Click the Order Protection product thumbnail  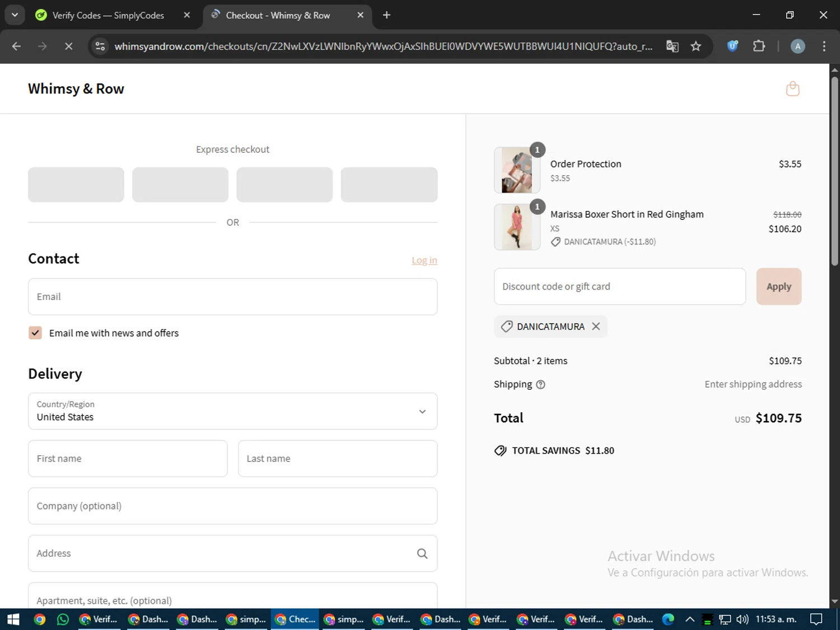pyautogui.click(x=517, y=170)
